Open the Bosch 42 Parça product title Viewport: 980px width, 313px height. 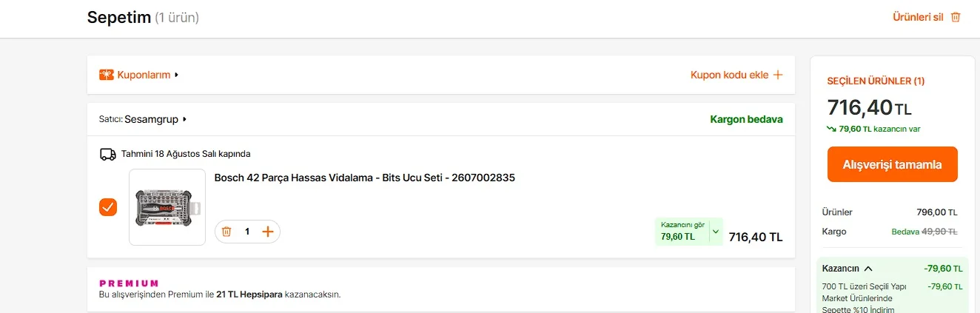click(x=365, y=178)
